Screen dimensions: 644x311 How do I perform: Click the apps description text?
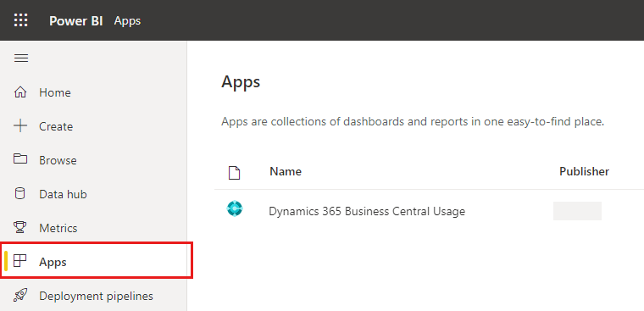point(413,122)
